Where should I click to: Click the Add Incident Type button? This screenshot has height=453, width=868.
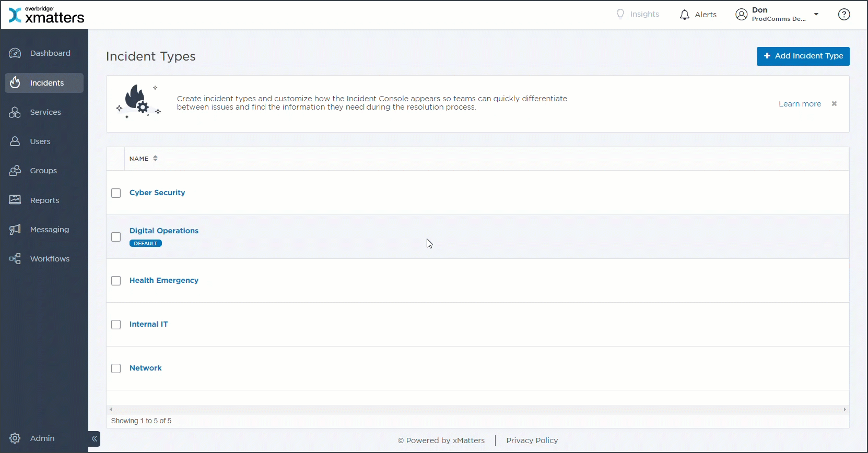pyautogui.click(x=803, y=56)
